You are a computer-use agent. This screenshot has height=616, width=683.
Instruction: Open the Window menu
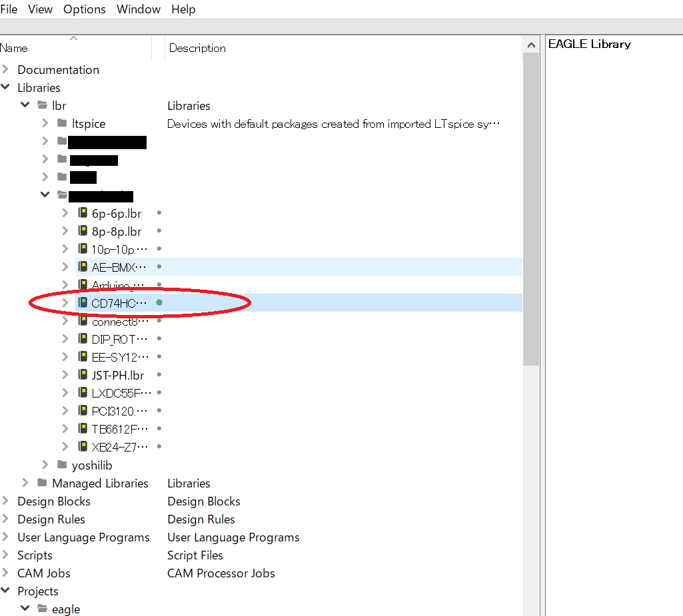[x=139, y=9]
